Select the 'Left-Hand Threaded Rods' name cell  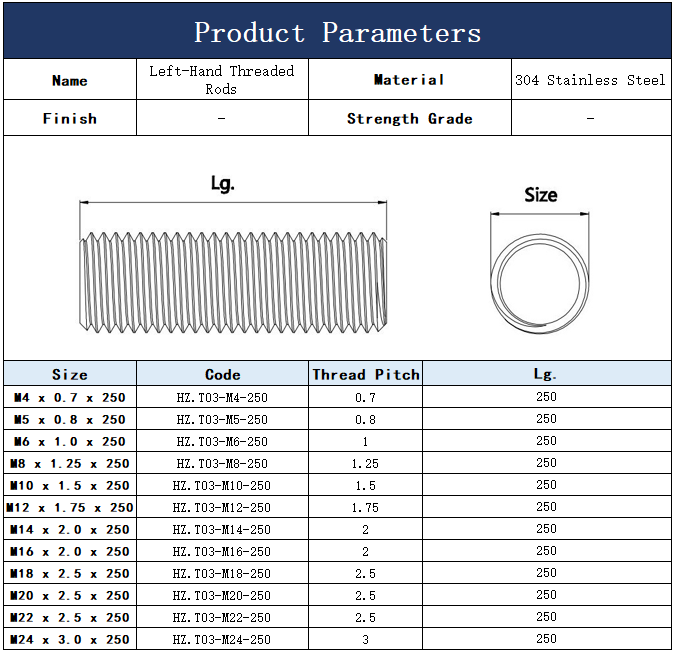(222, 80)
